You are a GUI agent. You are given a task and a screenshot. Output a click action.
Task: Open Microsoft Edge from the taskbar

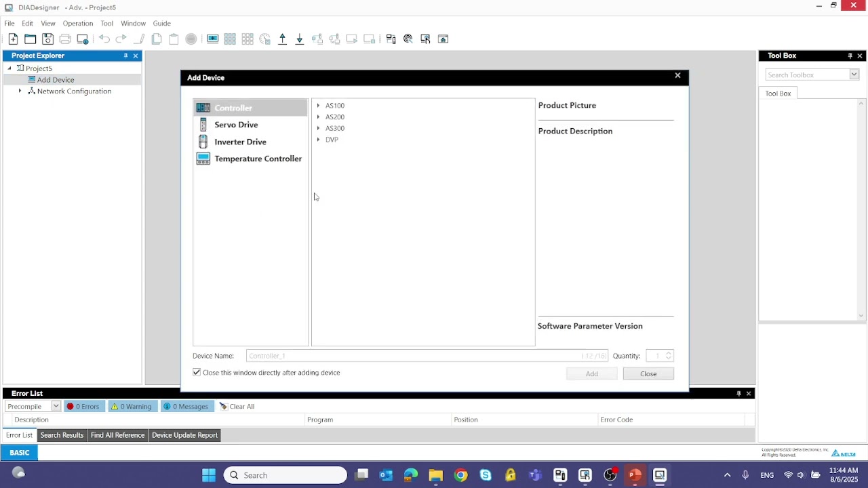coord(411,475)
